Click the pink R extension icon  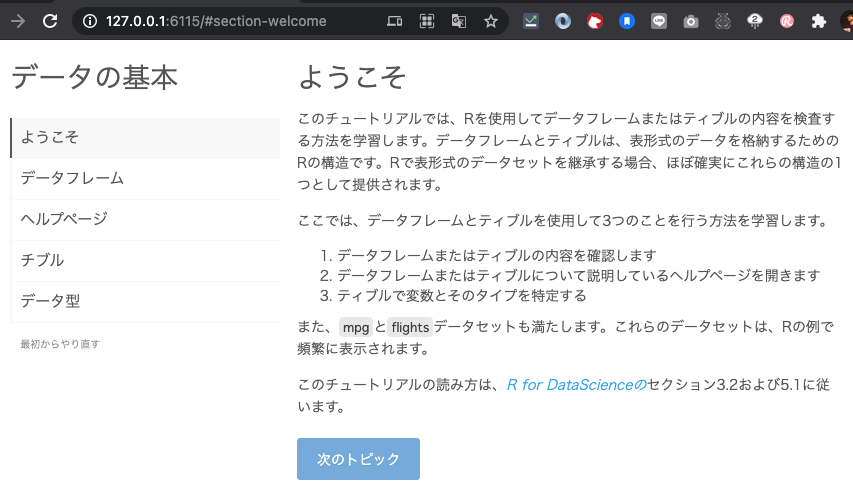point(787,21)
